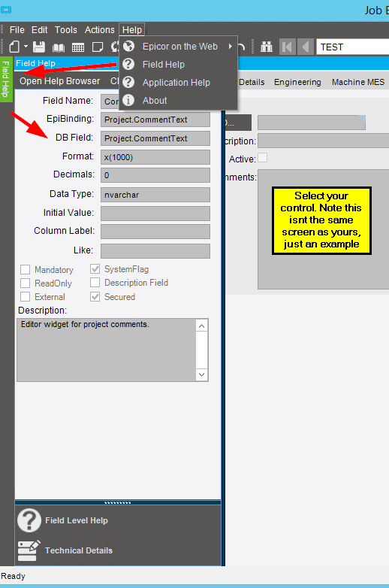Click the question mark icon beside Field Help
Screen dimensions: 389x588
pos(128,64)
